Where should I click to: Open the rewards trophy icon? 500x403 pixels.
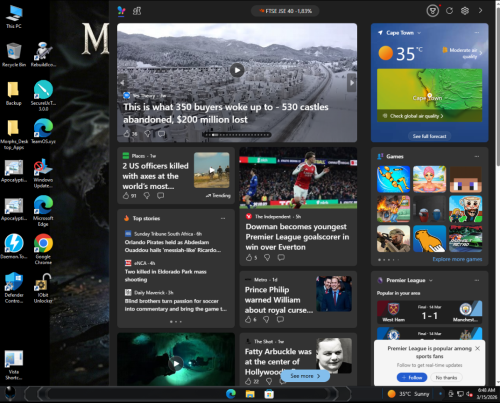coord(433,11)
